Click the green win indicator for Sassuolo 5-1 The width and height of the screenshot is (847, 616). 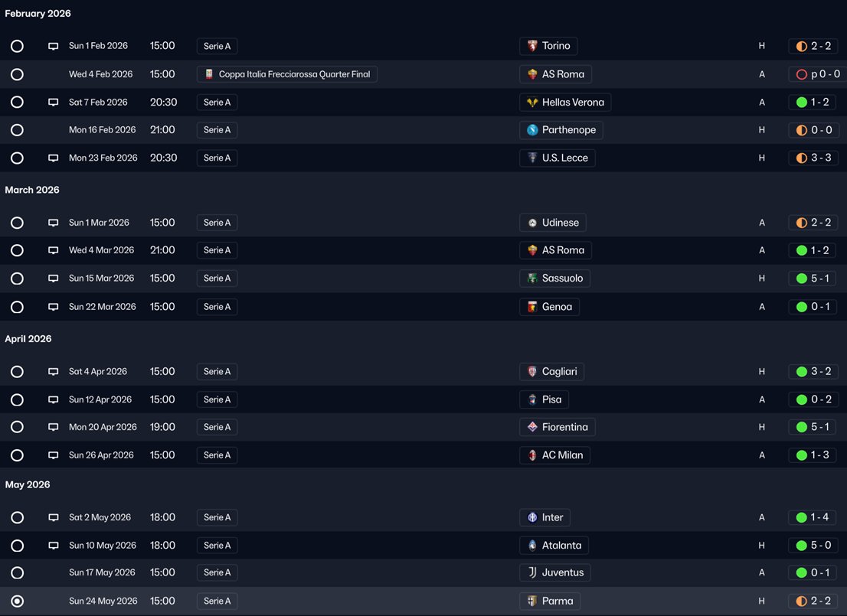[802, 279]
